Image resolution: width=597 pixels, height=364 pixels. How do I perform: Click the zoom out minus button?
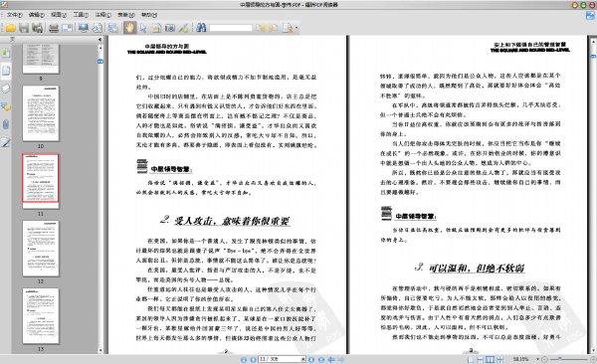pos(545,359)
